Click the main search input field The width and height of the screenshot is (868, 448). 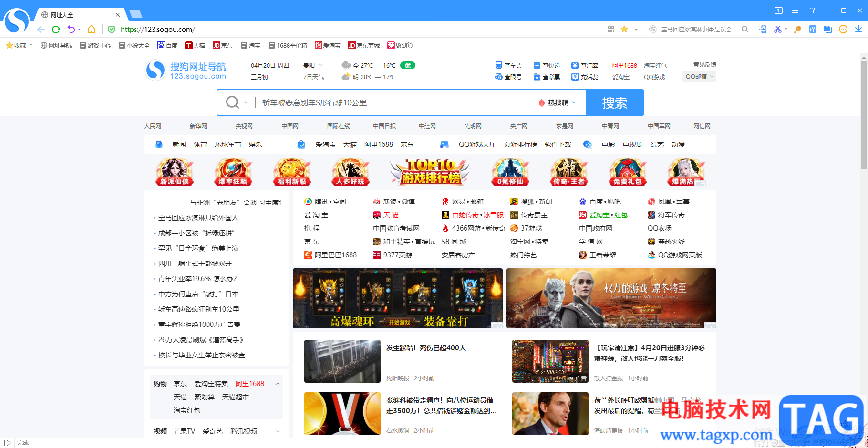[396, 102]
